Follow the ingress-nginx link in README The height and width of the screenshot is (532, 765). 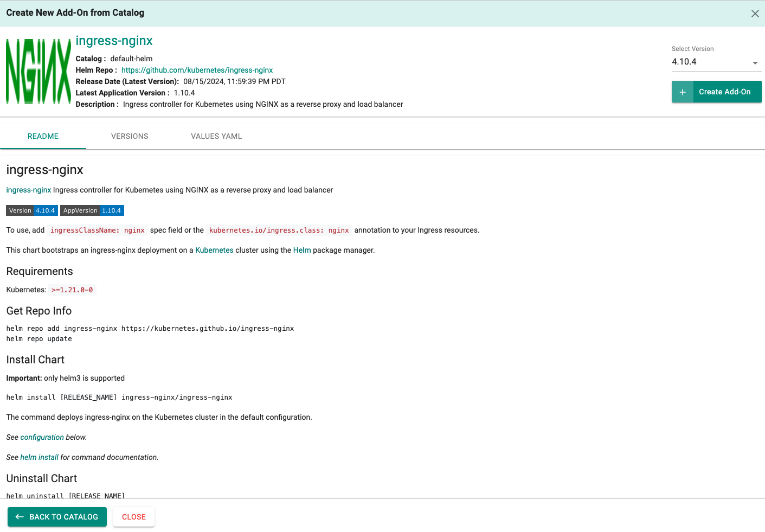[29, 190]
